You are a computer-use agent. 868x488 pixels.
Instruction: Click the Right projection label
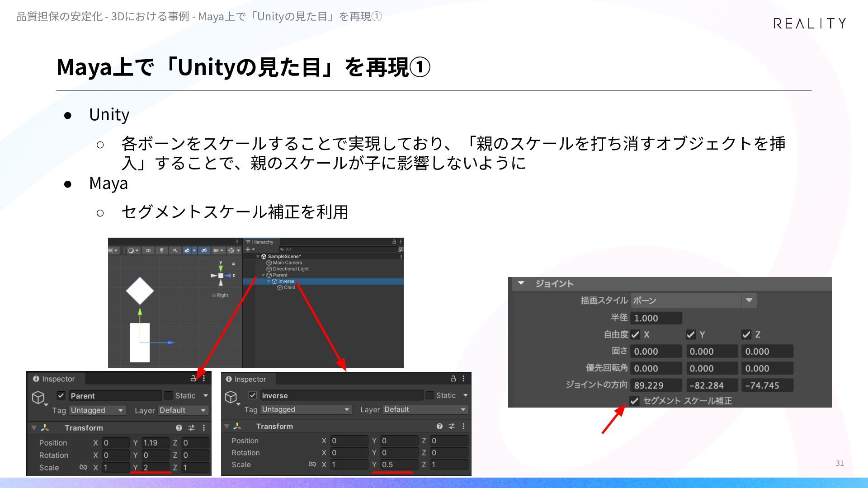(220, 295)
